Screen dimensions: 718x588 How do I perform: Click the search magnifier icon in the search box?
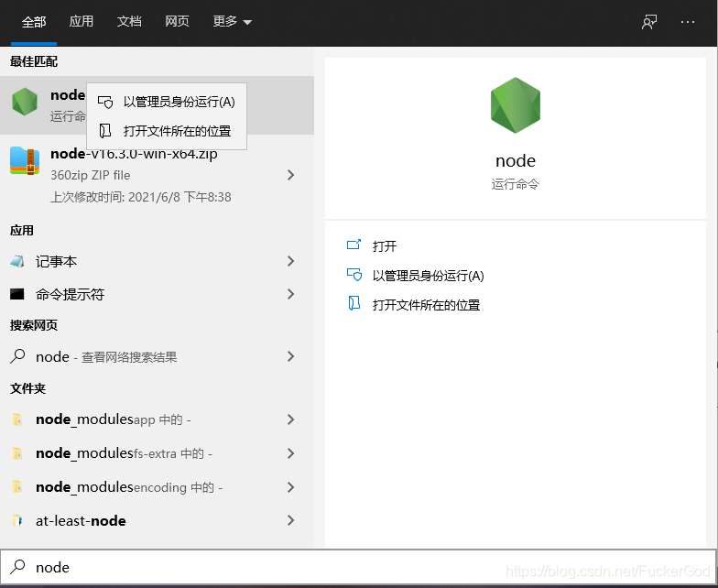[x=17, y=566]
